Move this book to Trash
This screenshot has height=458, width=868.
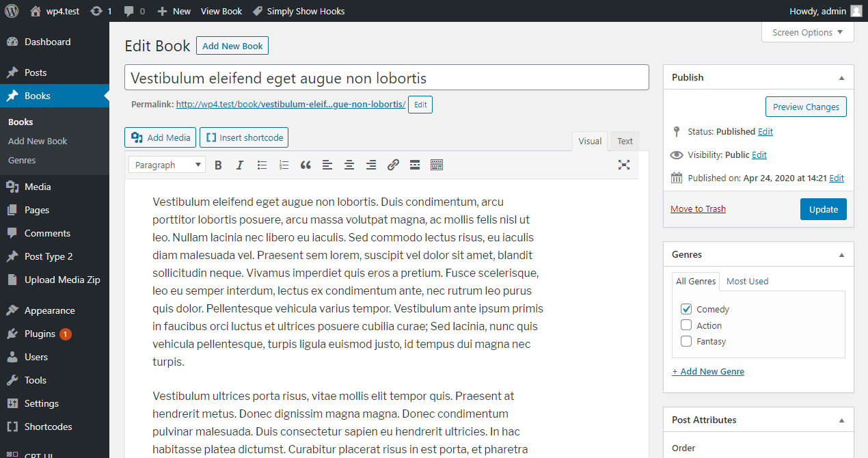698,208
